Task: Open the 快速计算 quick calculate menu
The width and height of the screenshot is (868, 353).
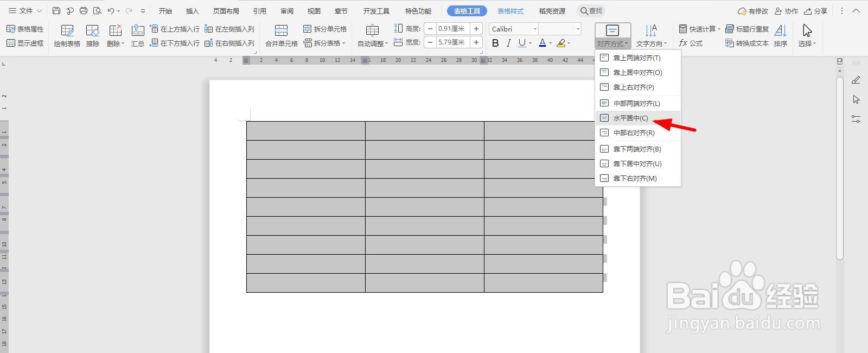Action: pyautogui.click(x=700, y=29)
